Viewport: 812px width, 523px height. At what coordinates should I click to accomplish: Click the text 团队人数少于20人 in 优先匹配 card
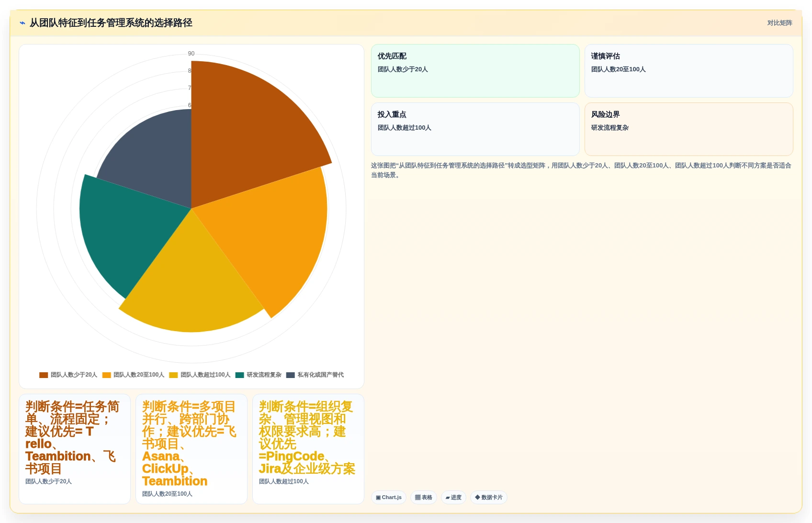[x=403, y=69]
